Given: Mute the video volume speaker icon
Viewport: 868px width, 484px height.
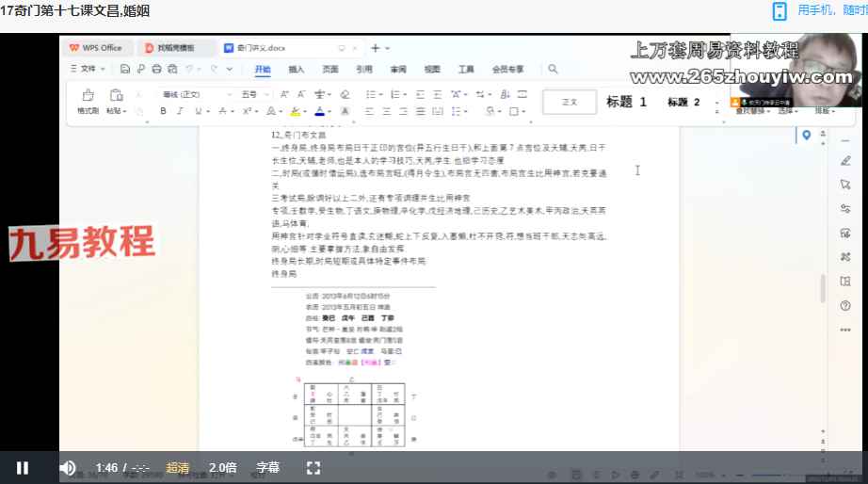Looking at the screenshot, I should 68,468.
